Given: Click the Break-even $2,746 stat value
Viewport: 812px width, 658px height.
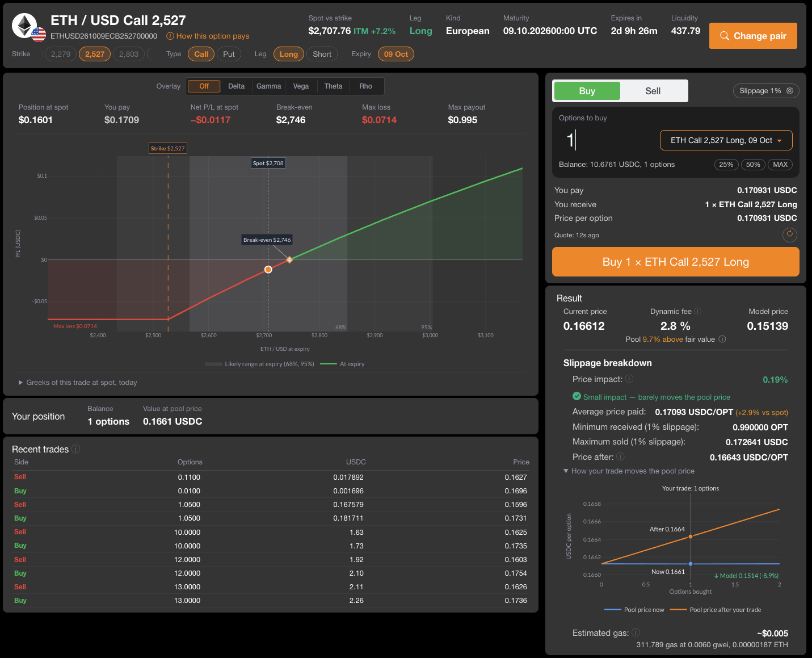Looking at the screenshot, I should point(291,120).
